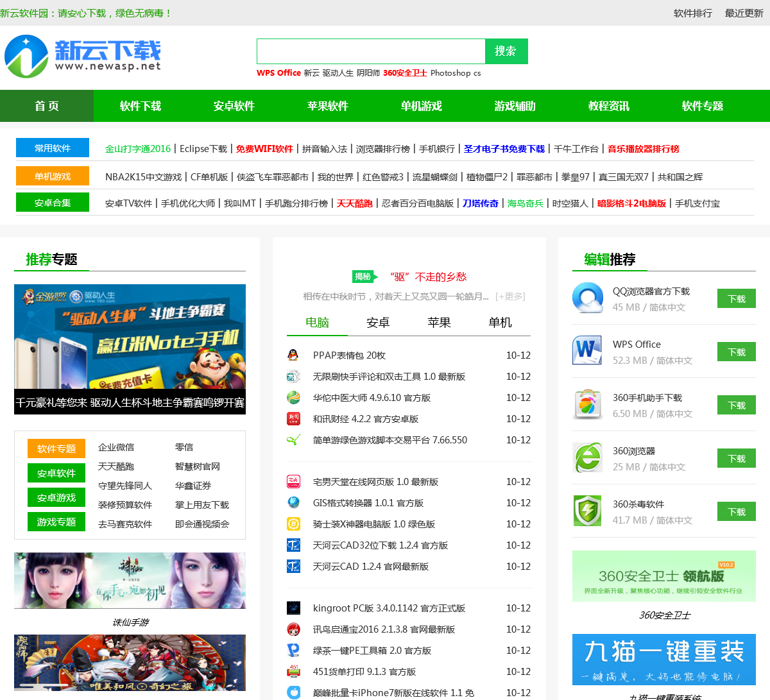Click the green 安卓合集 label

[x=53, y=203]
